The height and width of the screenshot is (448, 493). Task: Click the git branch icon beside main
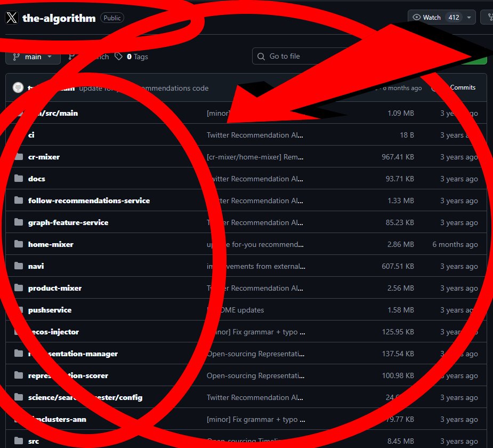tap(17, 57)
